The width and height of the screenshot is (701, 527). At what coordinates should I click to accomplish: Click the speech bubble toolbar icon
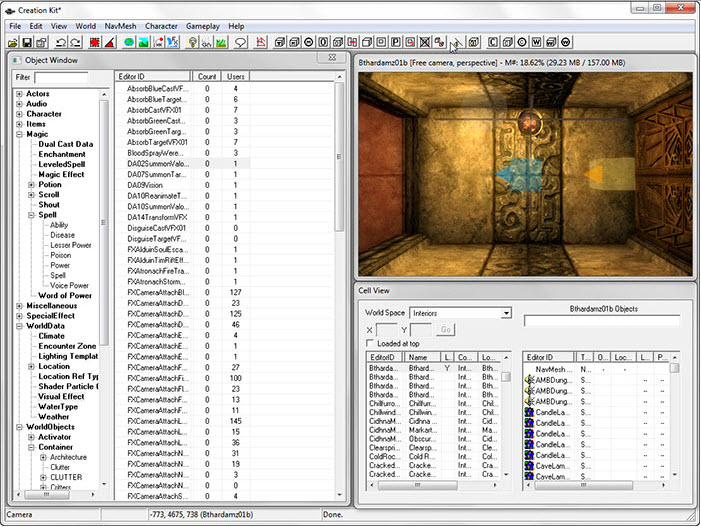click(x=241, y=42)
